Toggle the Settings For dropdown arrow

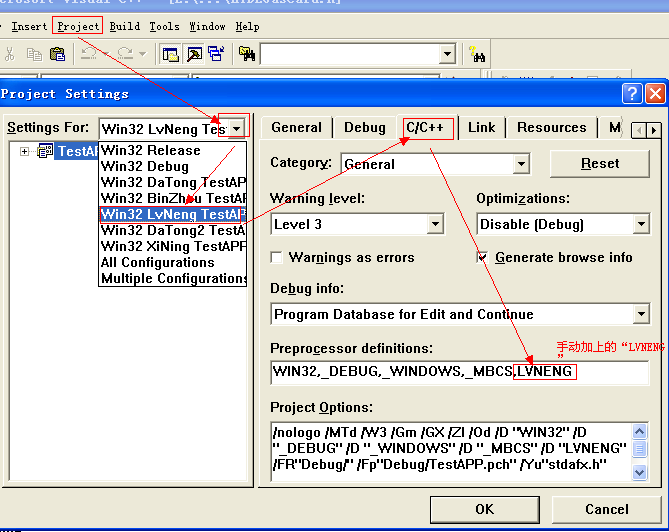click(x=236, y=128)
